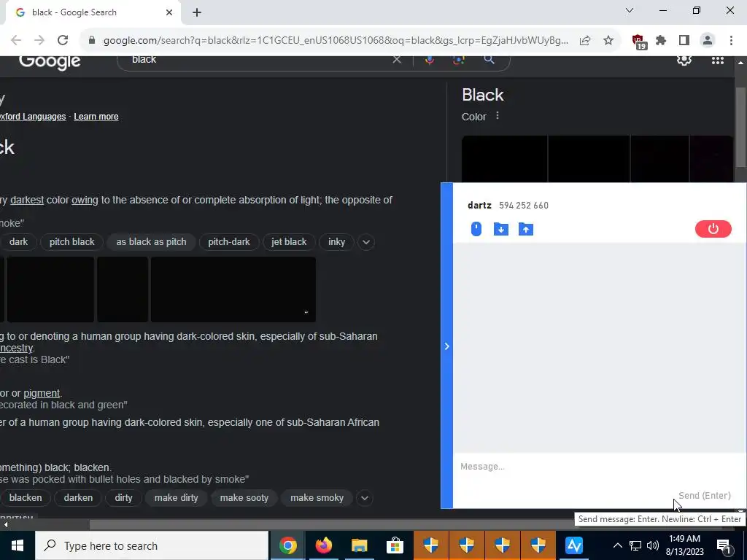Reload the page with the refresh icon
747x560 pixels.
(x=63, y=41)
